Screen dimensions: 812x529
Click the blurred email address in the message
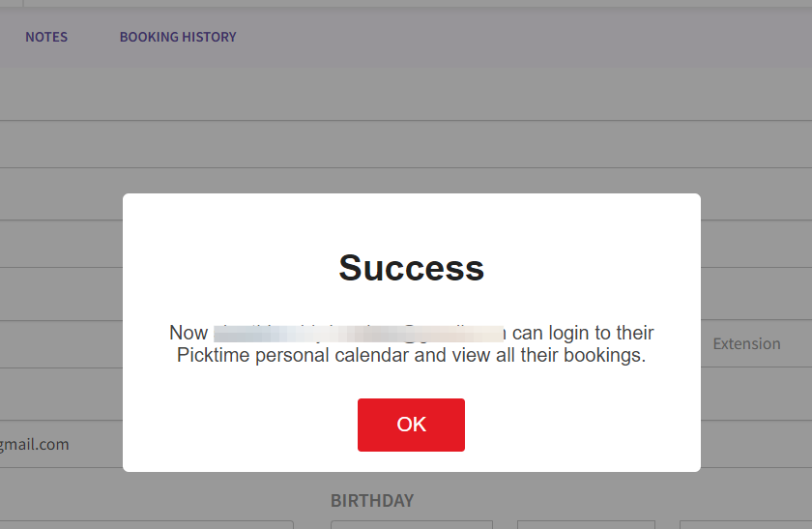360,333
